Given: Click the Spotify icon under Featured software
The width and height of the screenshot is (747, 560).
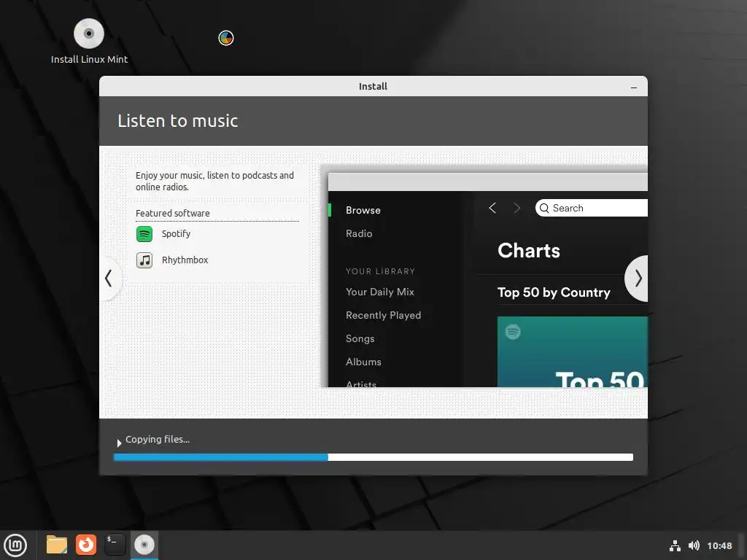Looking at the screenshot, I should coord(144,234).
